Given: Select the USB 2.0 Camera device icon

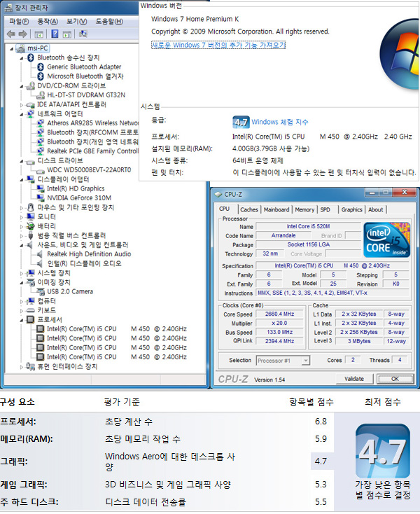Looking at the screenshot, I should point(41,291).
